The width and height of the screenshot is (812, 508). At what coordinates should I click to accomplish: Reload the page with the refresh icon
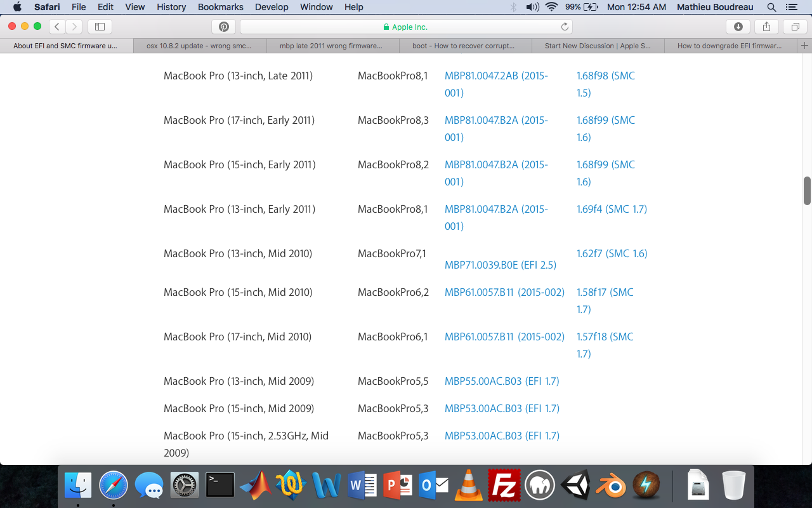tap(565, 27)
